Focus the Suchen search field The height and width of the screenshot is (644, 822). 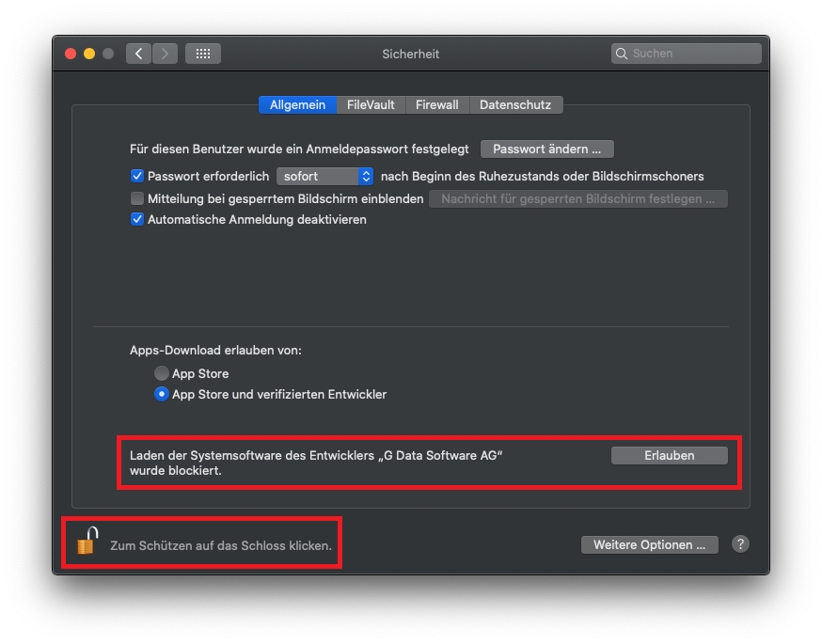point(687,54)
